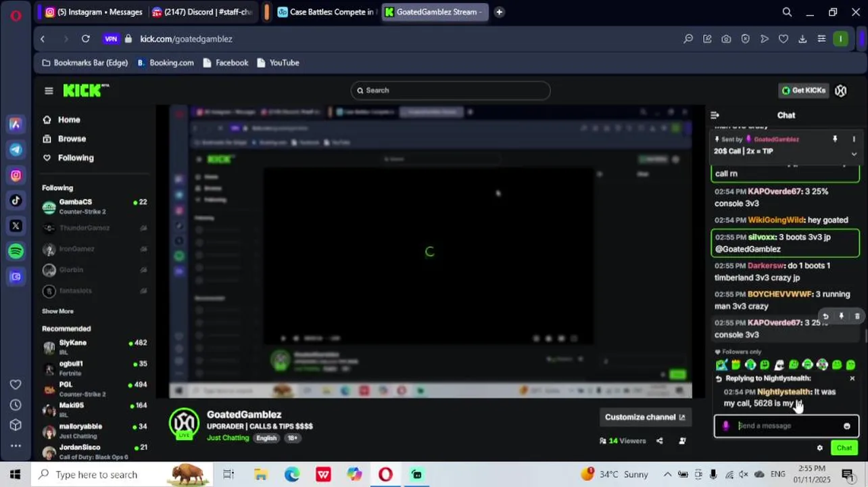Open the Booking.com bookmark
This screenshot has width=868, height=487.
coord(166,62)
